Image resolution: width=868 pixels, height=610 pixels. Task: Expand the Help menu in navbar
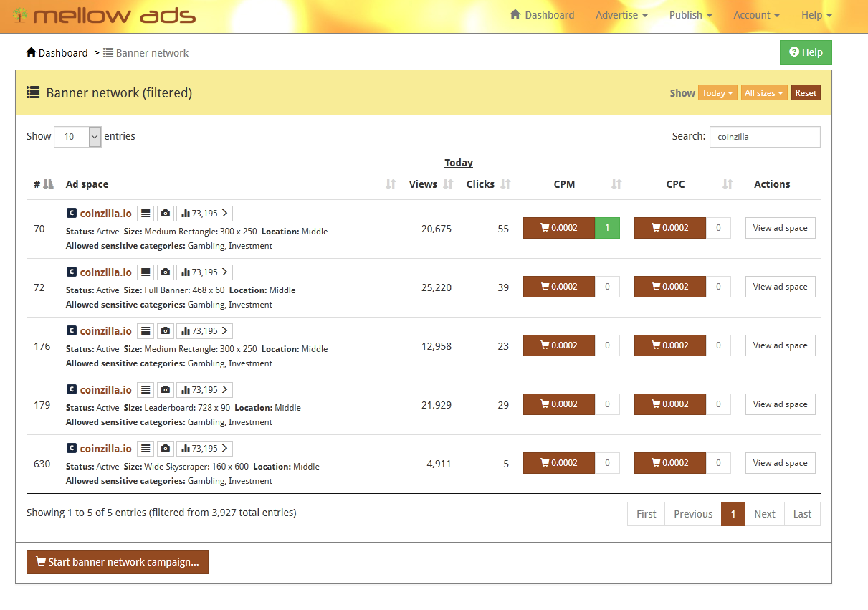pyautogui.click(x=816, y=15)
